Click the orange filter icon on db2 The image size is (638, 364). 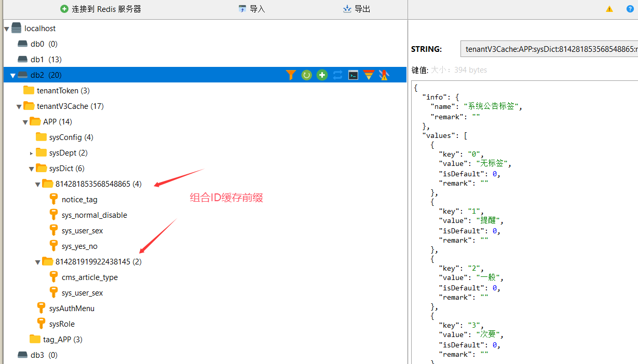[x=291, y=75]
